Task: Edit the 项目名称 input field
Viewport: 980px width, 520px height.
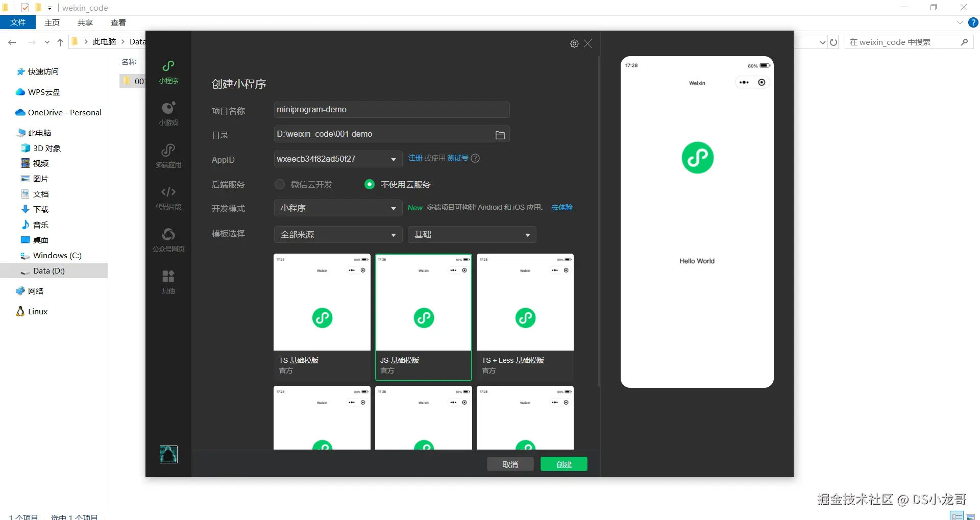Action: pyautogui.click(x=392, y=110)
